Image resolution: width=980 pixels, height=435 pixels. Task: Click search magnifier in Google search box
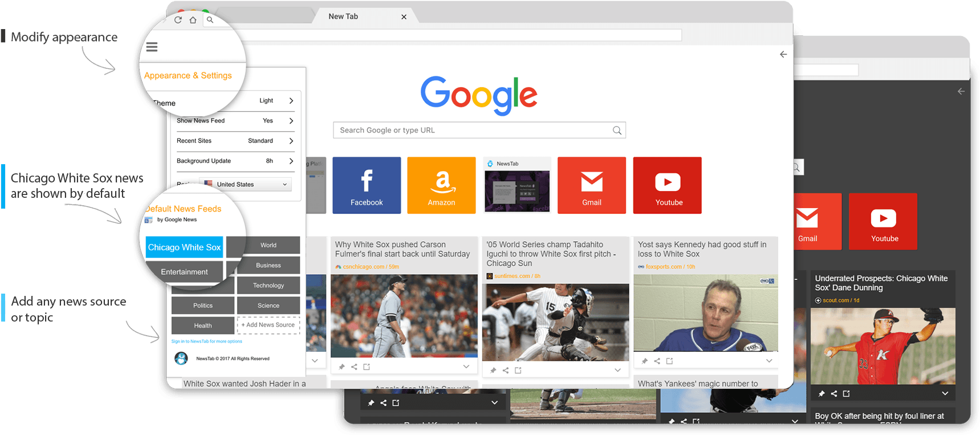617,131
